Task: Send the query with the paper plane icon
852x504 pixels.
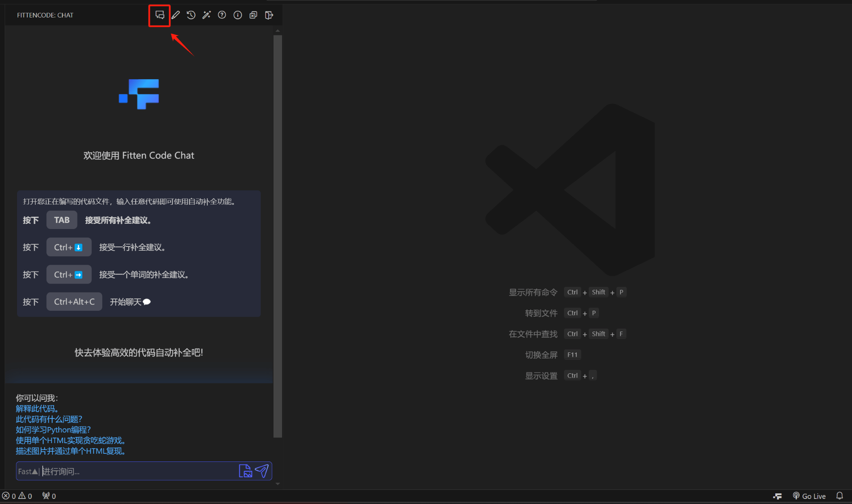Action: [262, 471]
